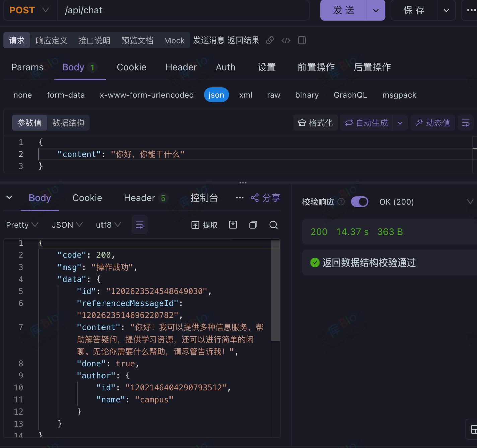
Task: Select GraphQL body type
Action: (350, 95)
